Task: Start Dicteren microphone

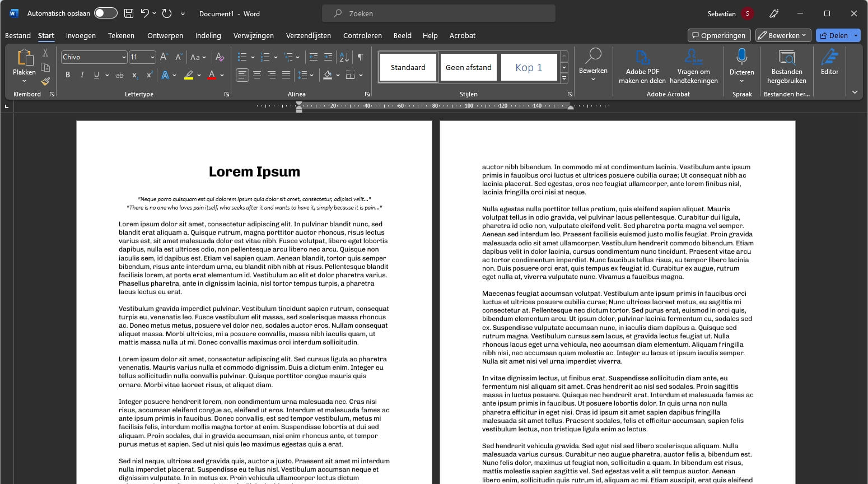Action: click(742, 57)
